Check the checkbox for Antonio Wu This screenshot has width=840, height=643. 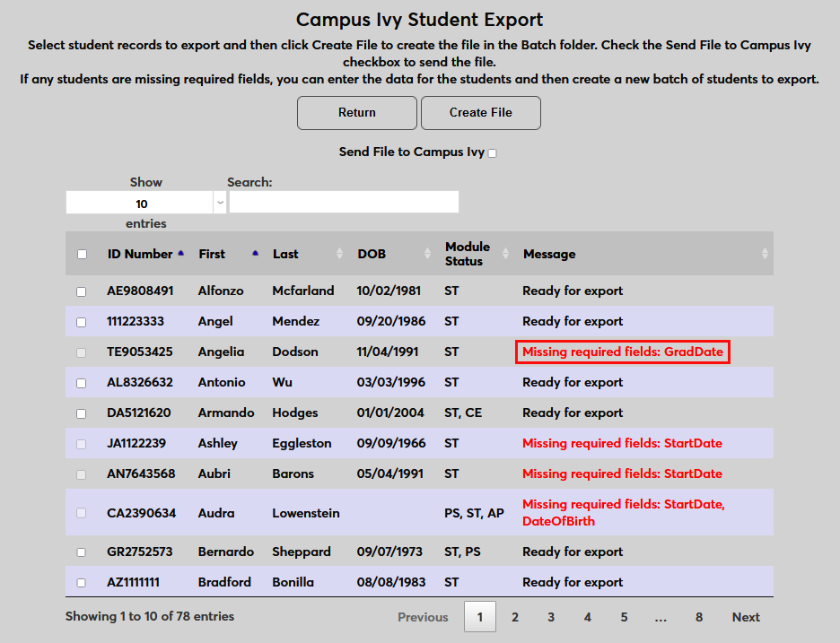(x=81, y=382)
